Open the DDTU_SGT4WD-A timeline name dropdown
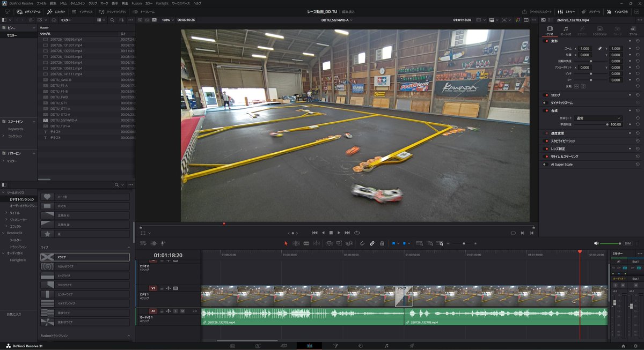 coord(337,20)
